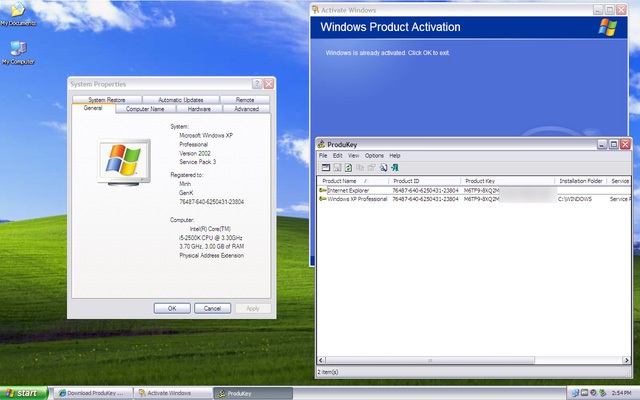Click the ProduKey title bar key icon
640x400 pixels.
click(x=321, y=144)
